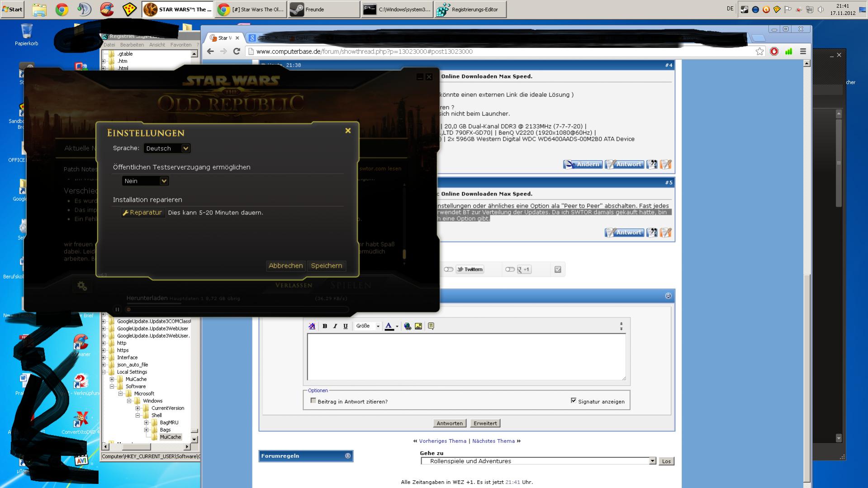Click the Chrome quick launch icon
868x488 pixels.
pyautogui.click(x=62, y=9)
